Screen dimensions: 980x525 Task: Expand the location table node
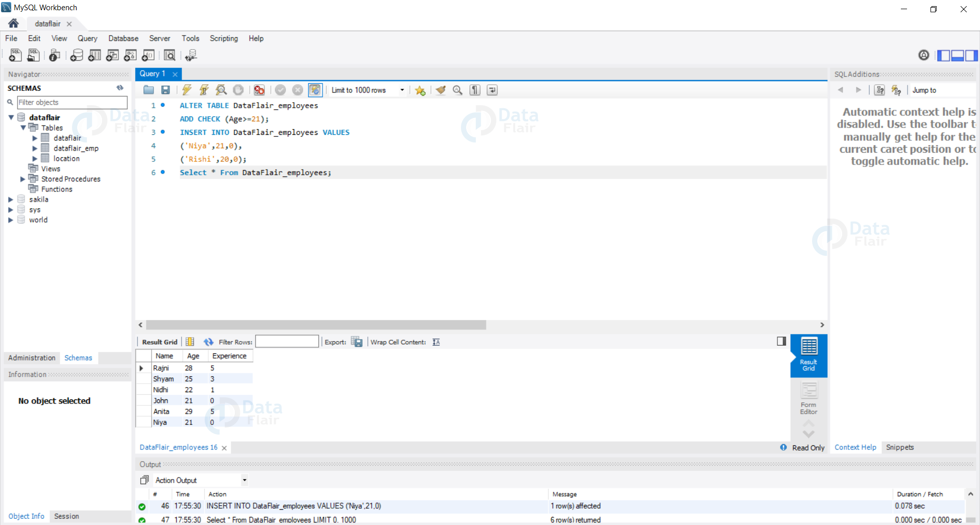(35, 158)
